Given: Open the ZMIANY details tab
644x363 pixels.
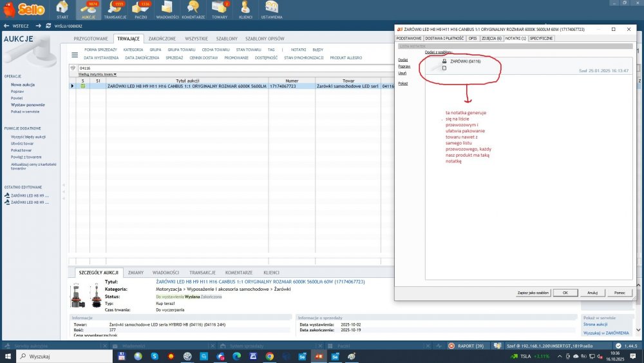Looking at the screenshot, I should (x=135, y=273).
